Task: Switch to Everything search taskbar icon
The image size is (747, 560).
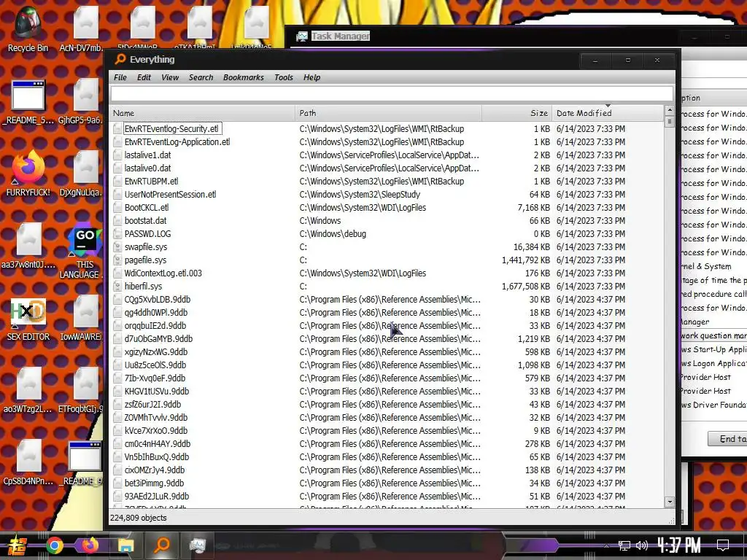Action: coord(162,545)
